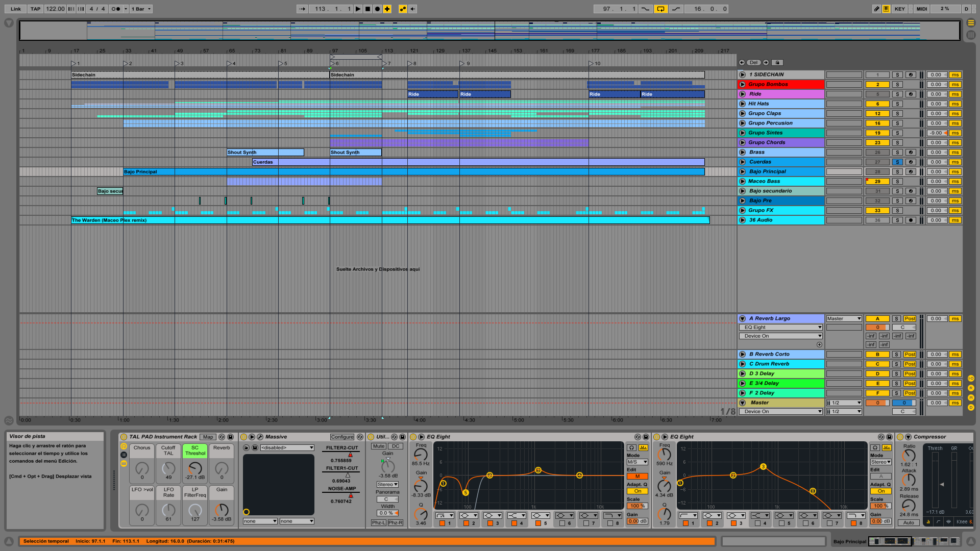Click the Gain knob in Utility device
Viewport: 980px width, 551px height.
click(x=387, y=466)
